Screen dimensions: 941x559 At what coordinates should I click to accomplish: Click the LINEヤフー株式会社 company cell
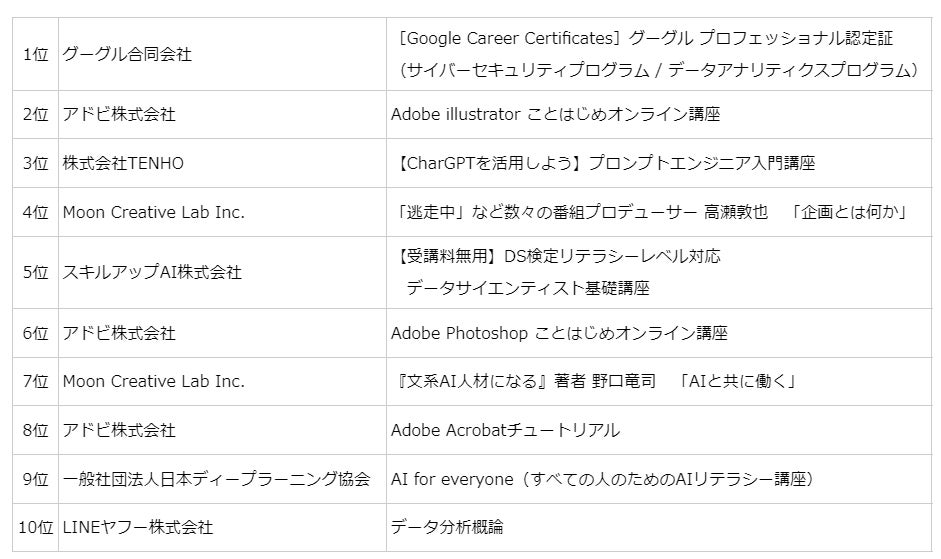point(138,527)
